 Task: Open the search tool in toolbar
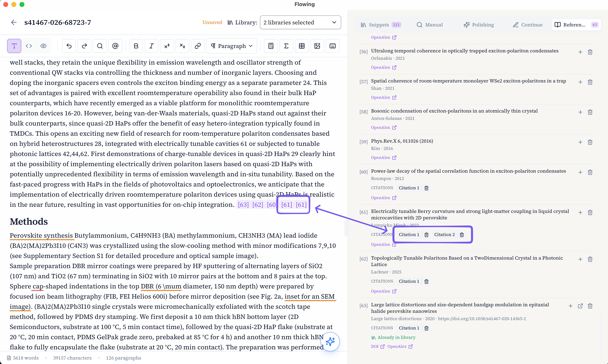tap(100, 46)
